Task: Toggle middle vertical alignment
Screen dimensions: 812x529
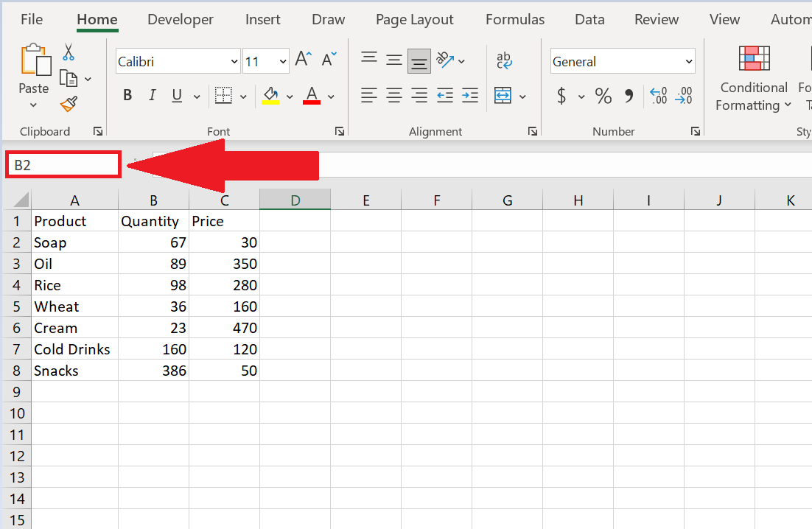Action: [394, 59]
